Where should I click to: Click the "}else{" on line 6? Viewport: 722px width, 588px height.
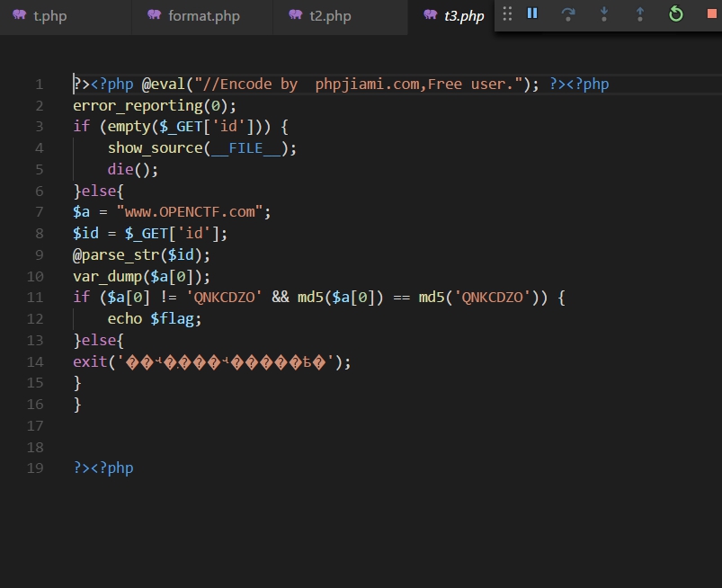point(99,192)
